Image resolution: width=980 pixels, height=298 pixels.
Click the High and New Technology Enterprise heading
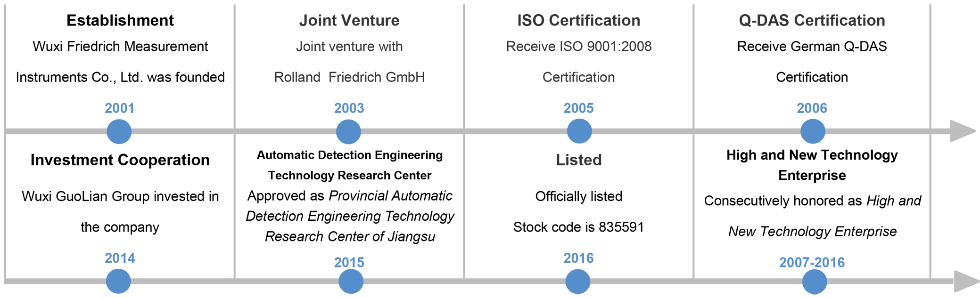(812, 165)
